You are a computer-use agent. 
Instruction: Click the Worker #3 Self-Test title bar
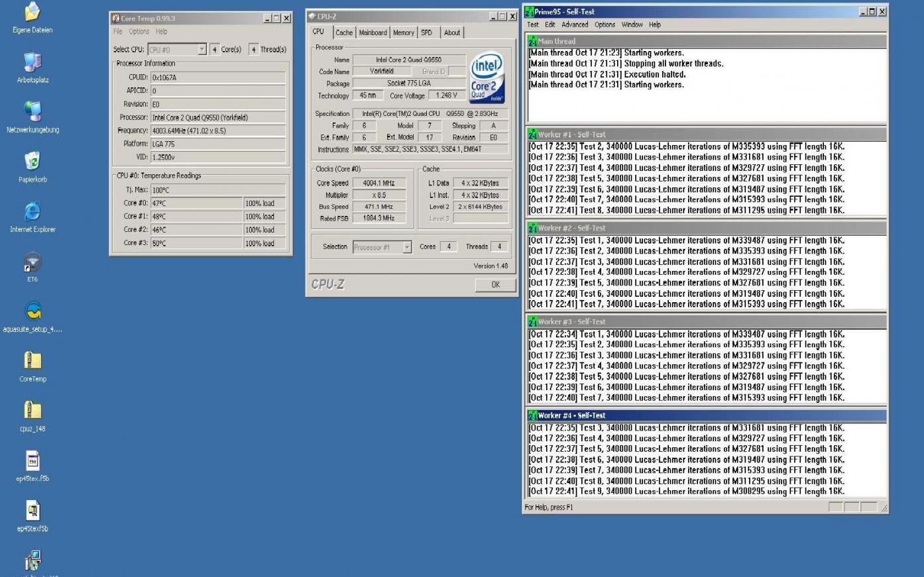tap(707, 321)
